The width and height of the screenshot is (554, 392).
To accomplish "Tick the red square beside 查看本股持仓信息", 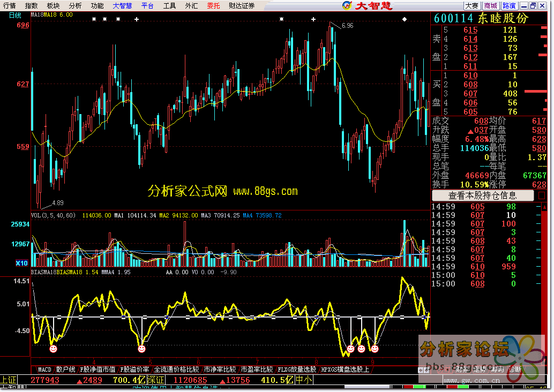I will (x=541, y=195).
